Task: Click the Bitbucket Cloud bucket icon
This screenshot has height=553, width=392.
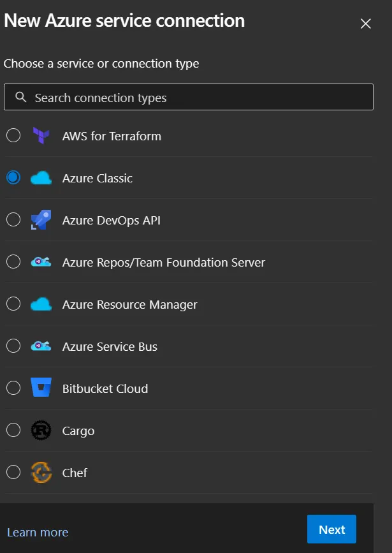Action: (x=41, y=388)
